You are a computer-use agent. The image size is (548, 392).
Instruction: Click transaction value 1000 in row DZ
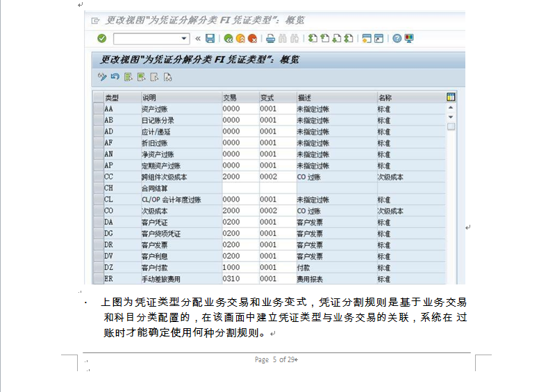click(x=241, y=267)
